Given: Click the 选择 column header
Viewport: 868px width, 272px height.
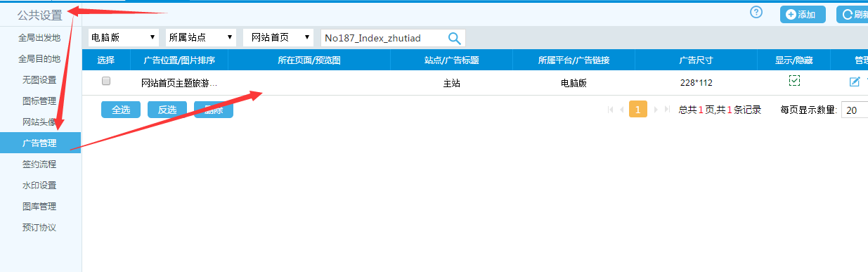Looking at the screenshot, I should point(106,60).
